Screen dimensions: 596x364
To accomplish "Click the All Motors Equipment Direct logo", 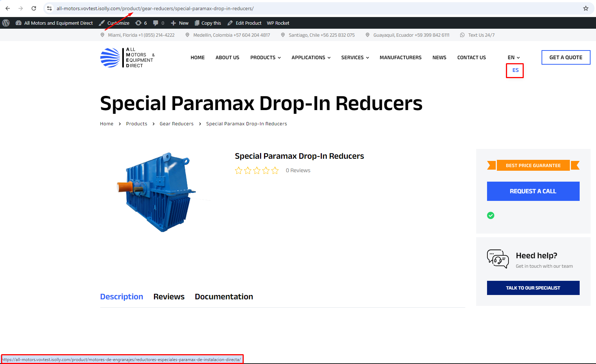I will pyautogui.click(x=127, y=57).
